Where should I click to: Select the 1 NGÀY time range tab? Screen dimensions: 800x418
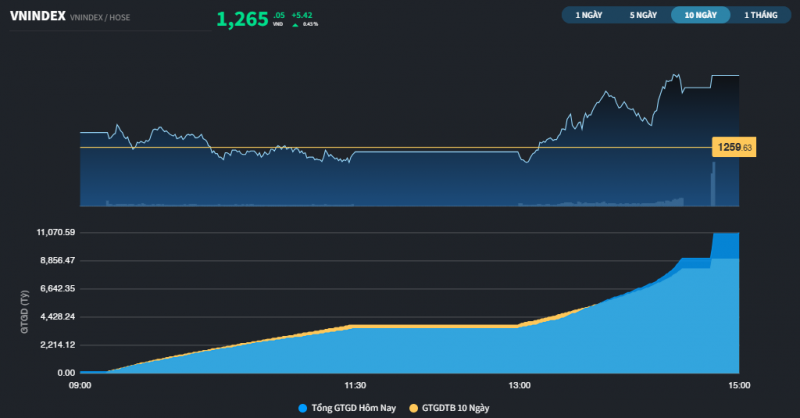click(590, 15)
